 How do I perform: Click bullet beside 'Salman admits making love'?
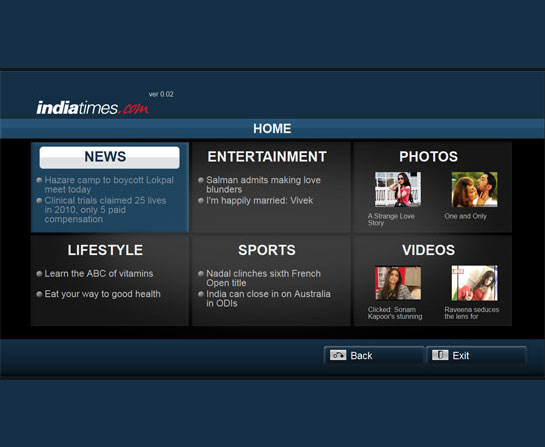point(201,180)
